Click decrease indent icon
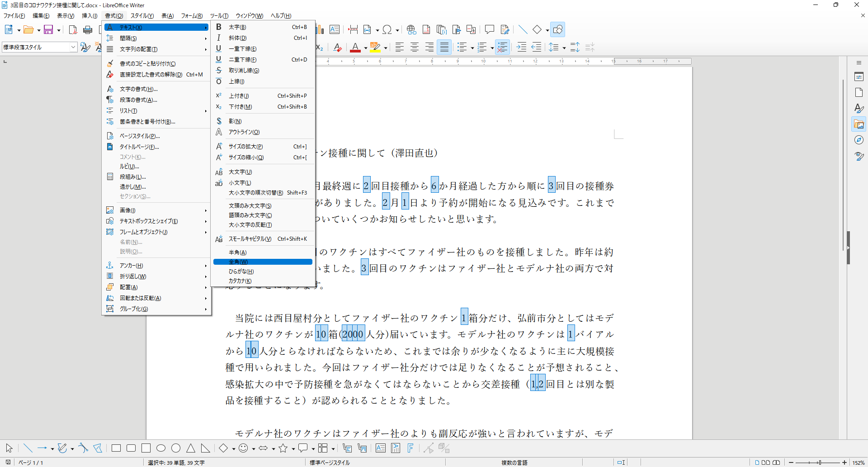 (x=536, y=47)
